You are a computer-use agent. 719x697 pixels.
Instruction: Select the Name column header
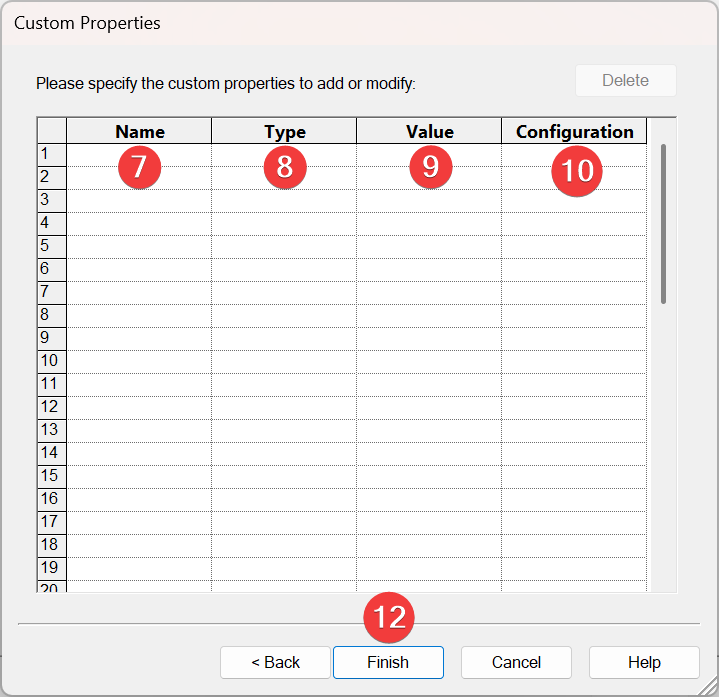coord(139,132)
